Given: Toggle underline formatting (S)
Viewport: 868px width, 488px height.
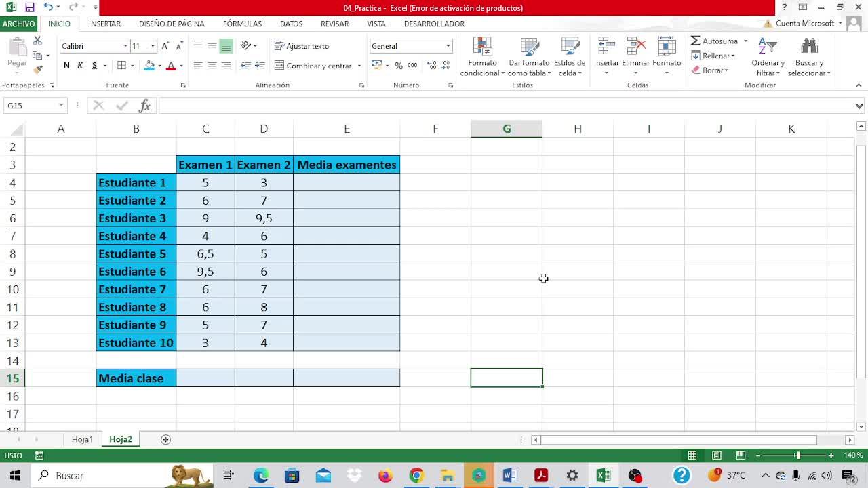Looking at the screenshot, I should click(94, 66).
